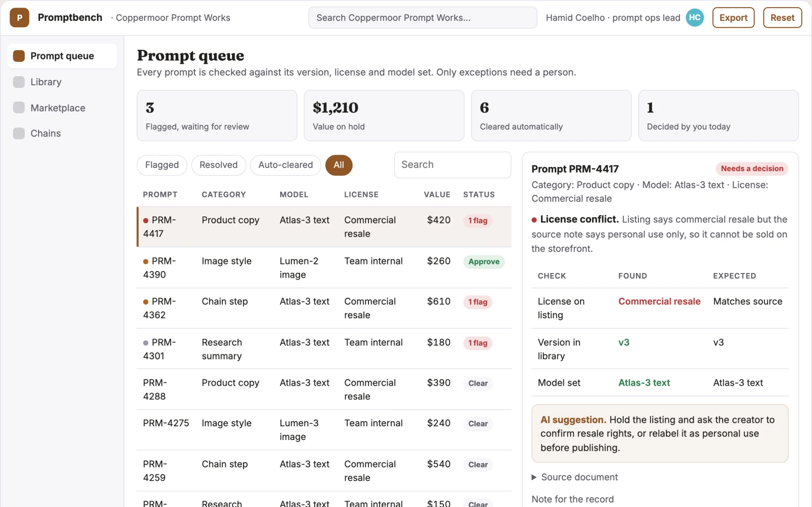
Task: Click the Value on hold card
Action: pyautogui.click(x=384, y=116)
